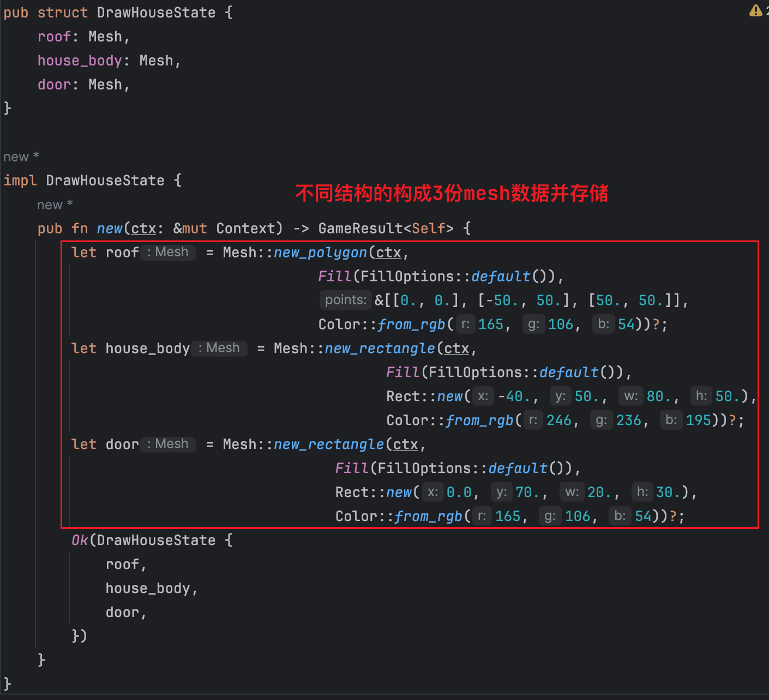Image resolution: width=769 pixels, height=700 pixels.
Task: Click the 'new' function name in signature
Action: point(110,228)
